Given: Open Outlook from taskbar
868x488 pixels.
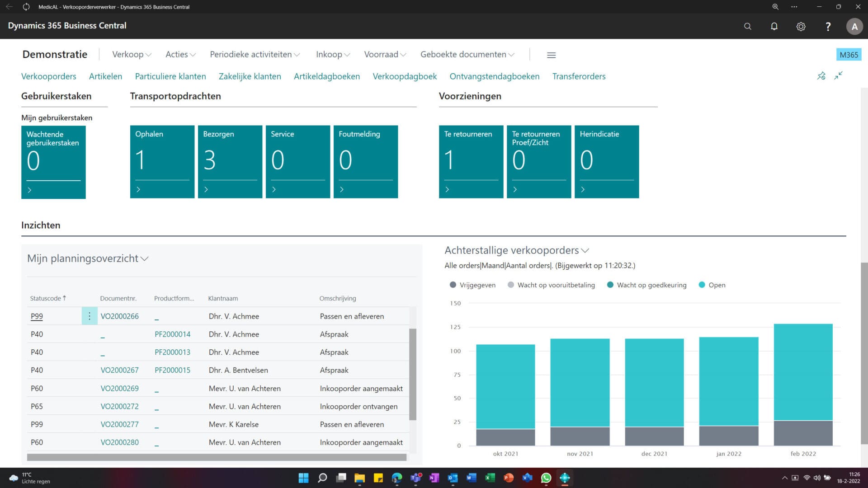Looking at the screenshot, I should pyautogui.click(x=453, y=478).
